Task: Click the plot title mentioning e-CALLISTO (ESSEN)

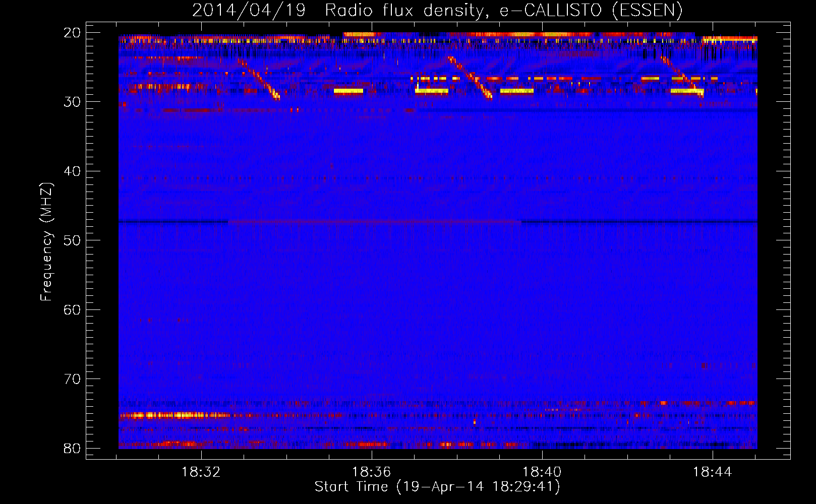Action: (x=437, y=10)
